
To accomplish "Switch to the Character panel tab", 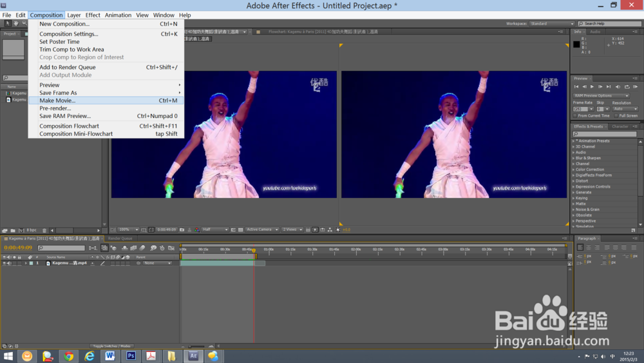I will coord(620,126).
